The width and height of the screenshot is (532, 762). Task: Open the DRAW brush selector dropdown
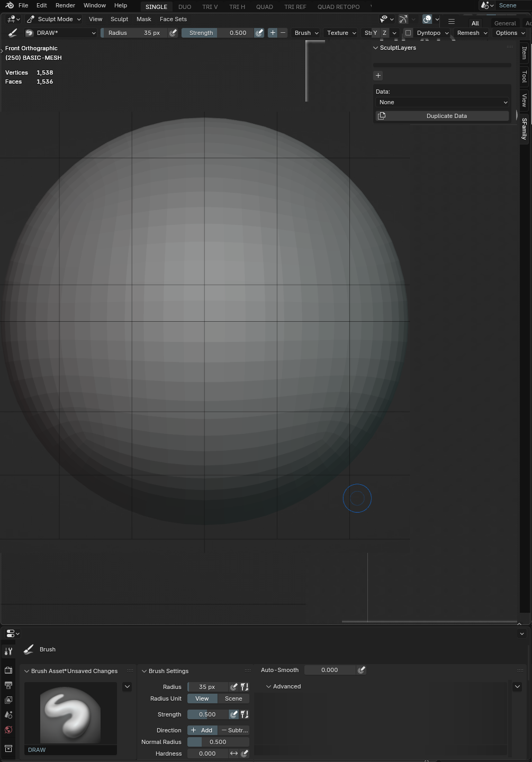pos(61,33)
